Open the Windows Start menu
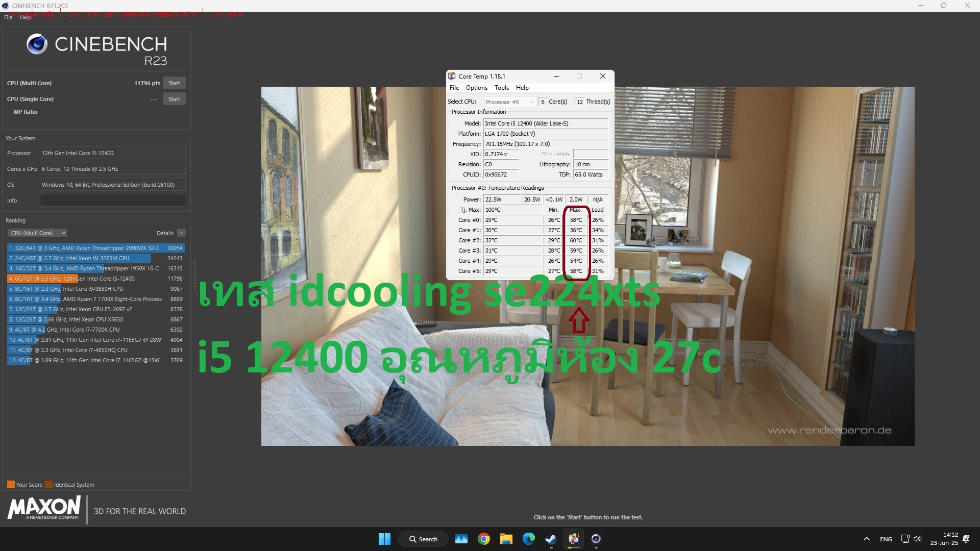This screenshot has height=551, width=980. (384, 539)
